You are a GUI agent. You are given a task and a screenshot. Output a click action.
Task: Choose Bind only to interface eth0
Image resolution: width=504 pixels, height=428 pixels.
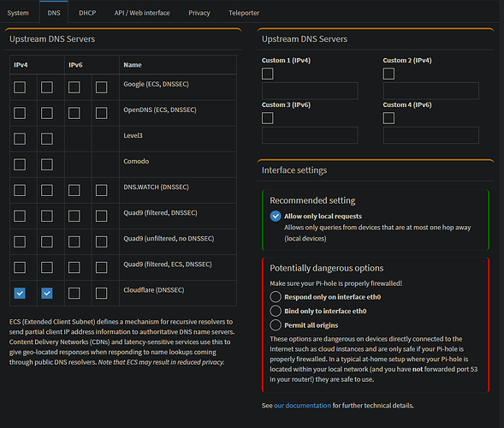(276, 311)
